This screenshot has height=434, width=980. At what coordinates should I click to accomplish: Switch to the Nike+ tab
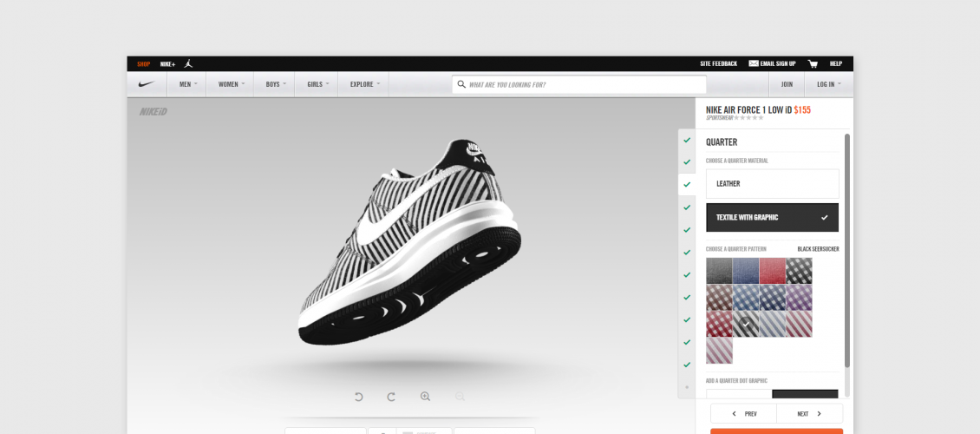[167, 63]
